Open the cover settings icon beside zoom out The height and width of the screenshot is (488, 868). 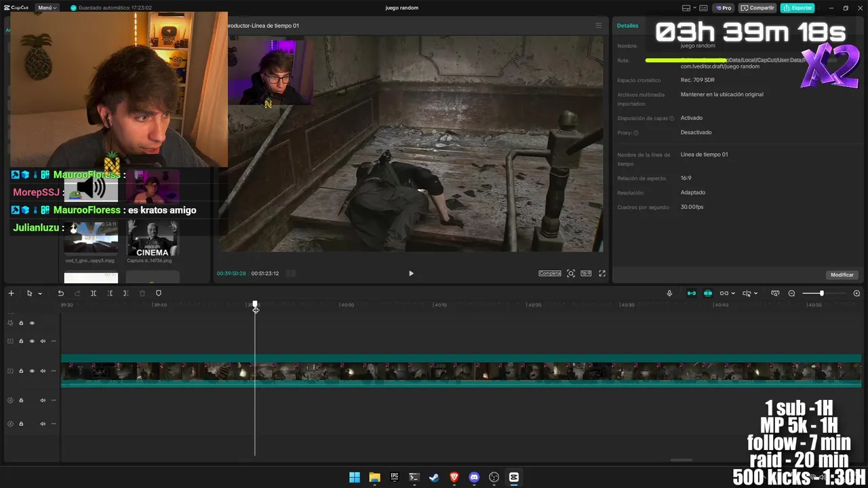775,293
